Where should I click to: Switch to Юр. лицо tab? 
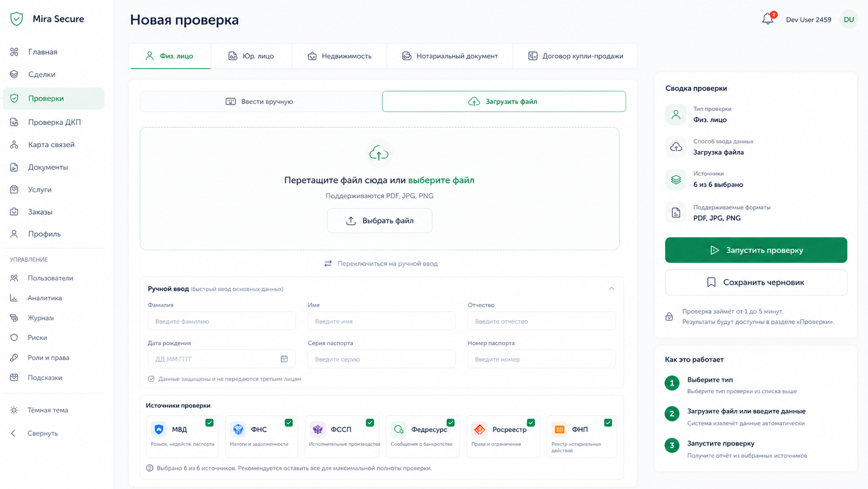(251, 56)
